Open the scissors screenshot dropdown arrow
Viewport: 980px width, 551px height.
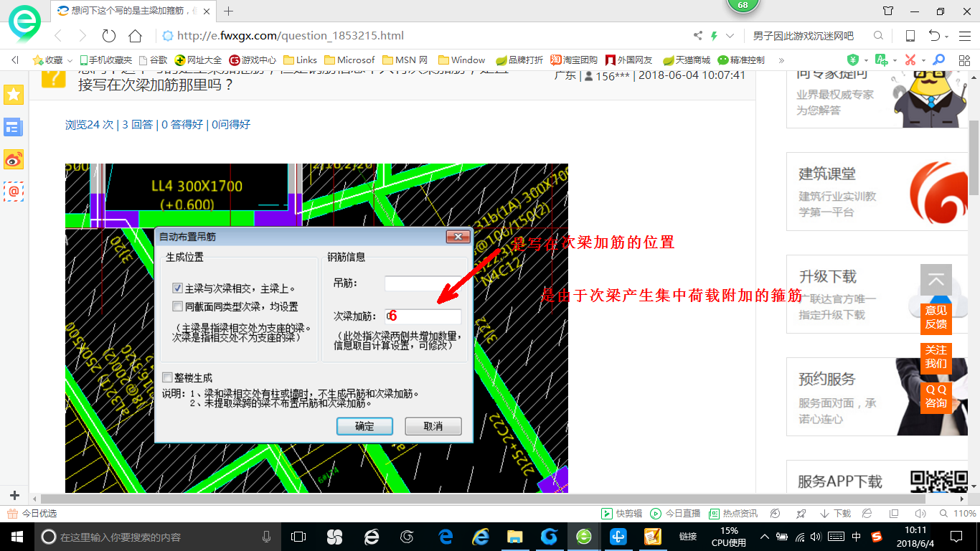(923, 60)
